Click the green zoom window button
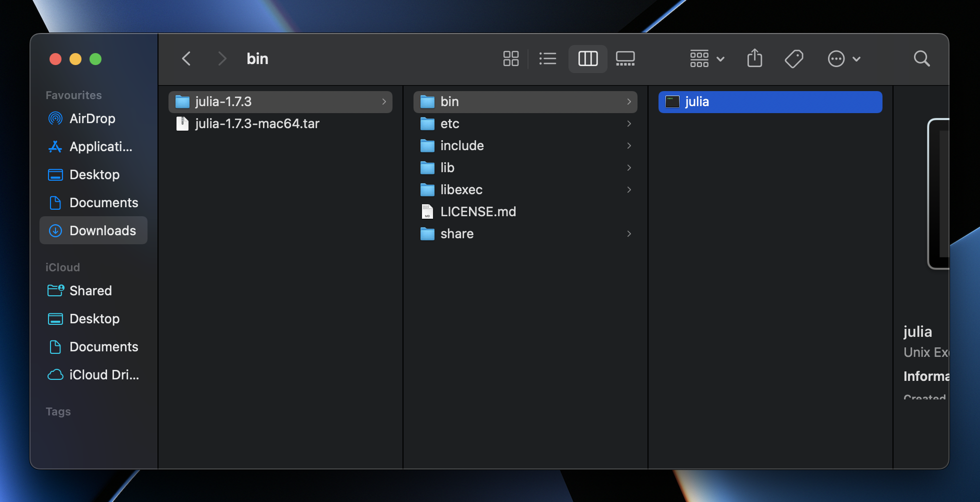Image resolution: width=980 pixels, height=502 pixels. 95,59
